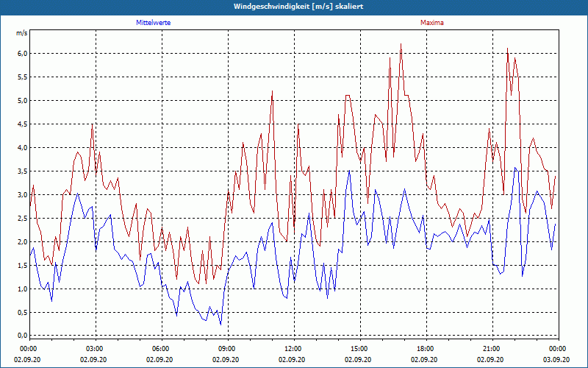The image size is (588, 368).
Task: Click the '03.09.20' date label
Action: [x=556, y=359]
